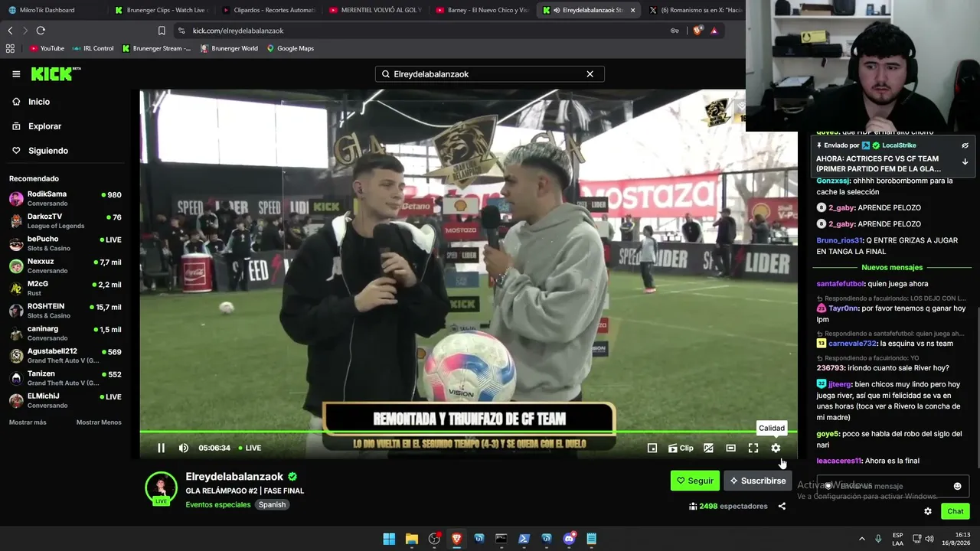Mute the stream volume
Image resolution: width=980 pixels, height=551 pixels.
click(184, 448)
